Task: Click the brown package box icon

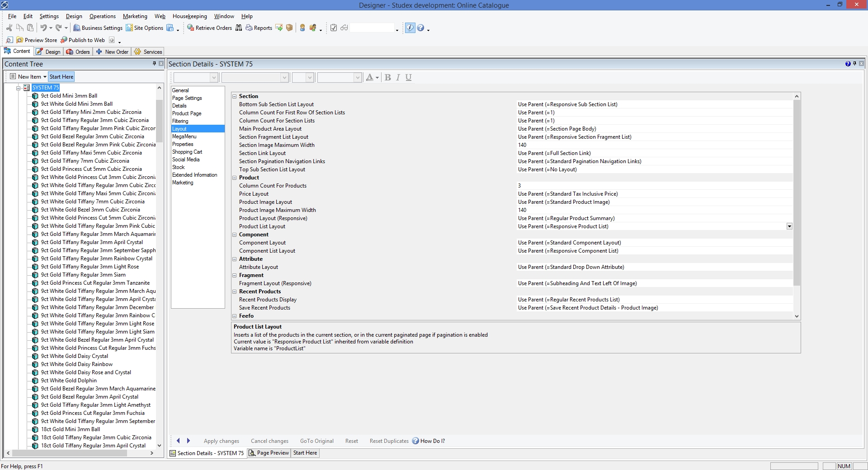Action: click(289, 28)
